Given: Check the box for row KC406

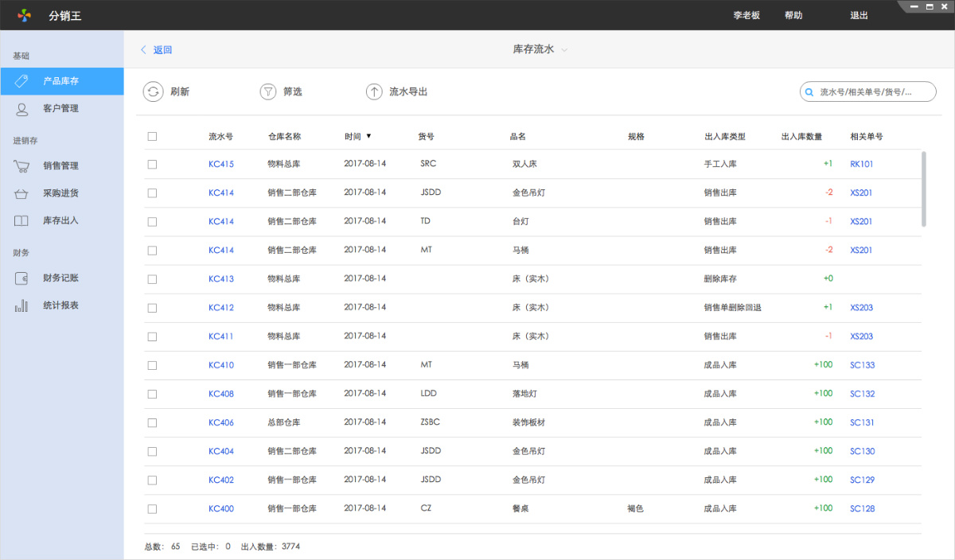Looking at the screenshot, I should 152,422.
